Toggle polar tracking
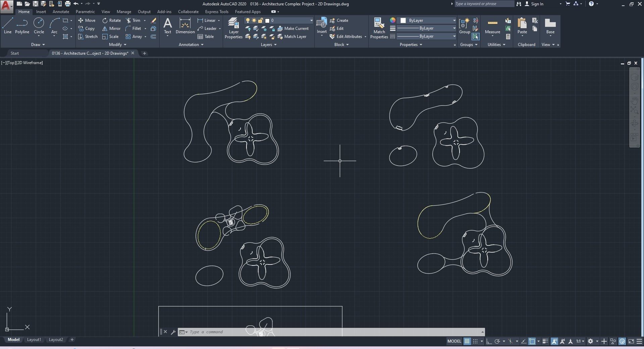This screenshot has height=349, width=644. coord(497,341)
